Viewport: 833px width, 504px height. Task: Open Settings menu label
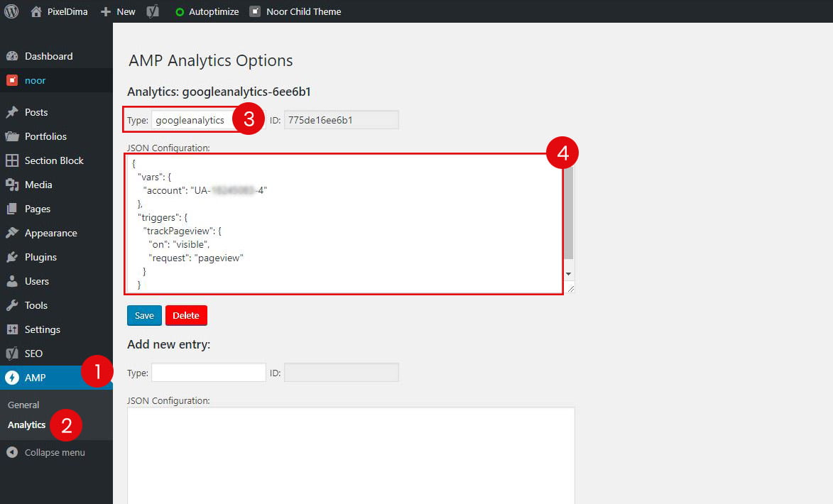click(x=42, y=329)
